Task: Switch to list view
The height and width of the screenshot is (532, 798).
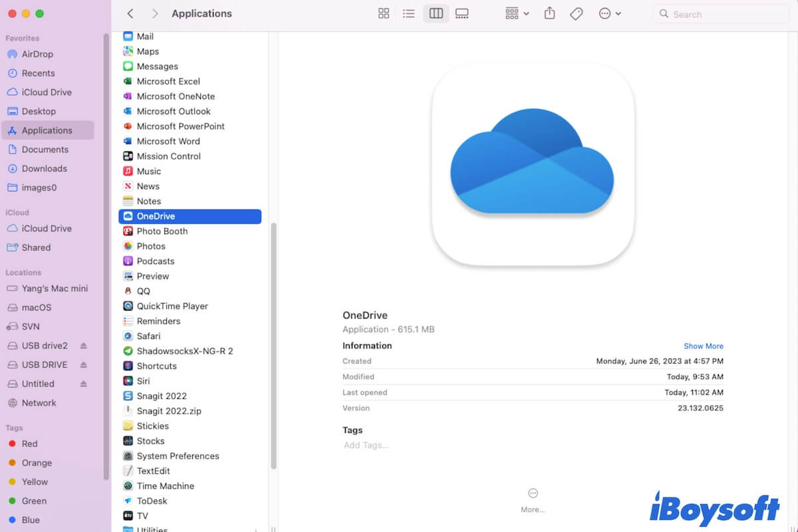Action: click(409, 13)
